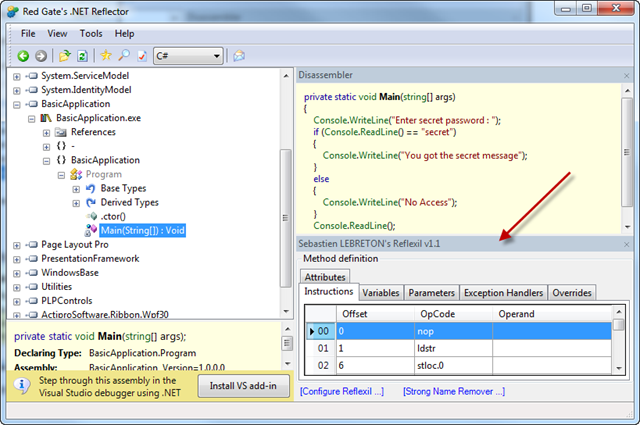Click the envelope feedback icon in the toolbar
Screen dimensions: 640x425
click(239, 56)
